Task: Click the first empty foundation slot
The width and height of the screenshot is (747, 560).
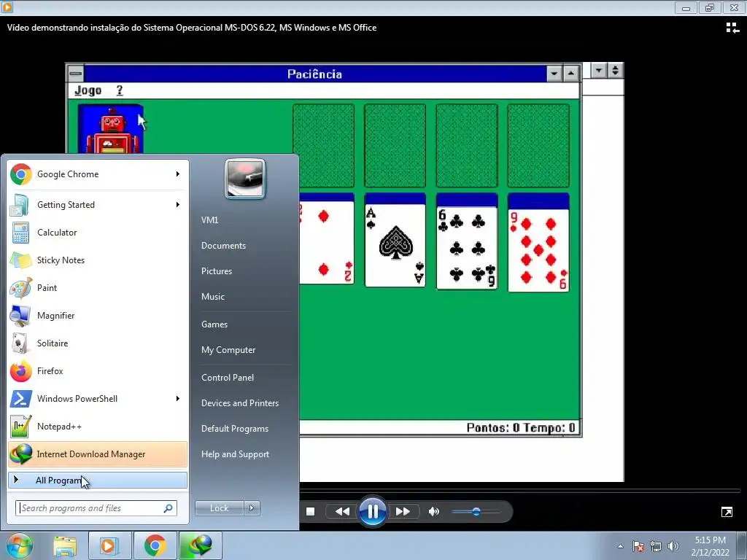Action: point(323,146)
